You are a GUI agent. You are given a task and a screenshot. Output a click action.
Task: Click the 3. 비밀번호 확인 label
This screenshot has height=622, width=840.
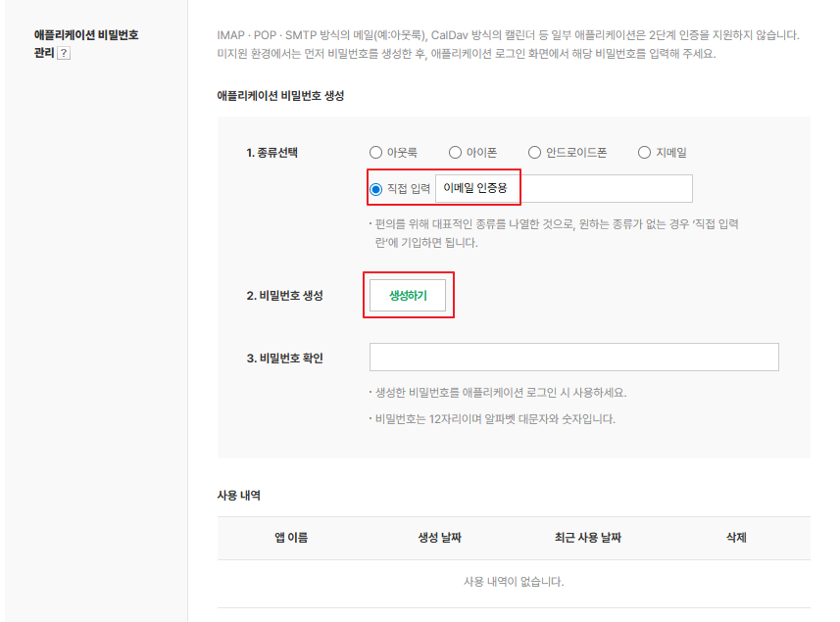pyautogui.click(x=284, y=359)
